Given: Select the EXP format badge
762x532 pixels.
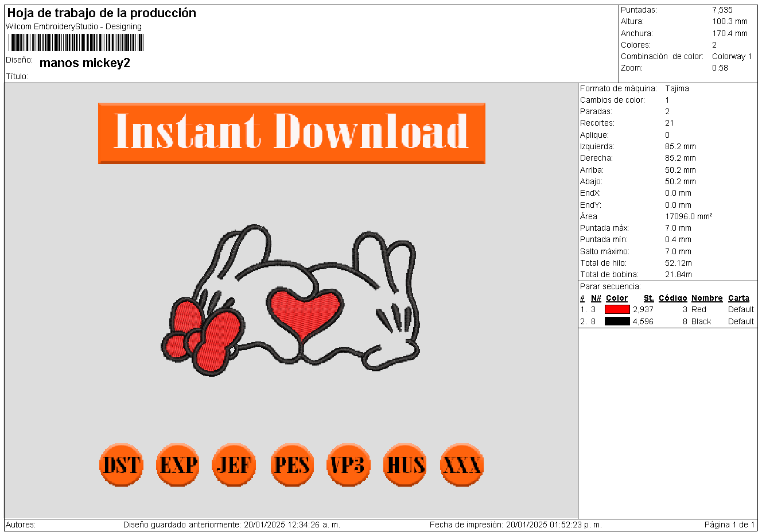Looking at the screenshot, I should click(x=178, y=465).
